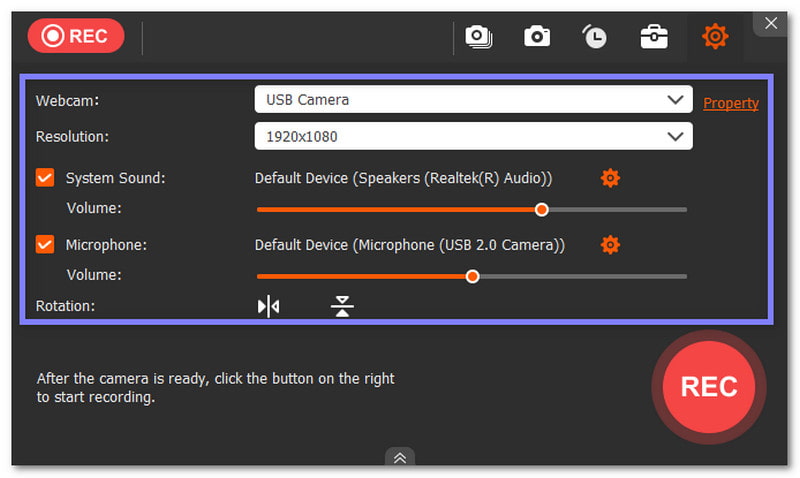Expand the Webcam USB Camera dropdown
The height and width of the screenshot is (478, 800).
[x=473, y=100]
